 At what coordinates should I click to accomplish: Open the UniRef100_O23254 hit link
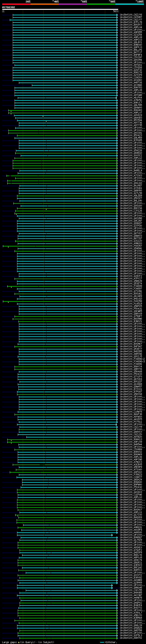pyautogui.click(x=131, y=35)
